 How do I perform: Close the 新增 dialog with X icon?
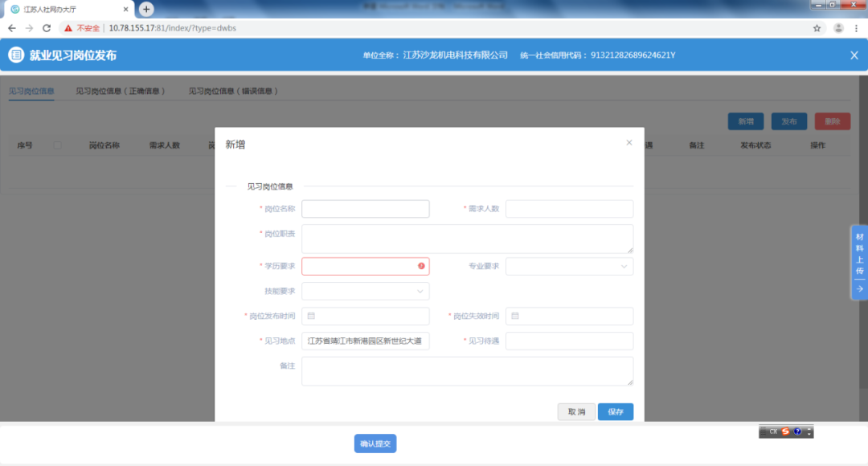[629, 143]
